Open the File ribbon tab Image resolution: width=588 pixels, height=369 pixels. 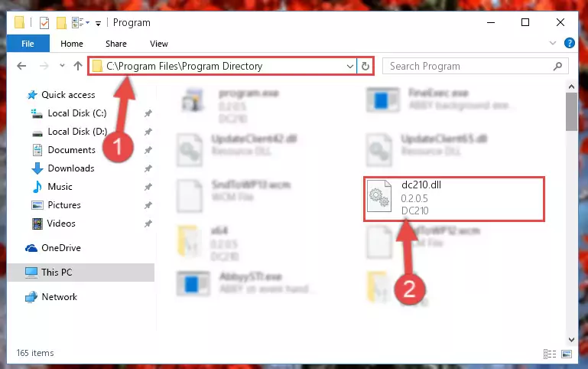[x=28, y=44]
